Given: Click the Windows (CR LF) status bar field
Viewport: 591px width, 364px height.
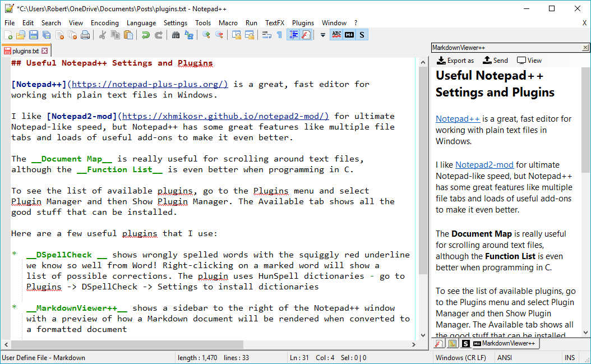Looking at the screenshot, I should [x=460, y=358].
